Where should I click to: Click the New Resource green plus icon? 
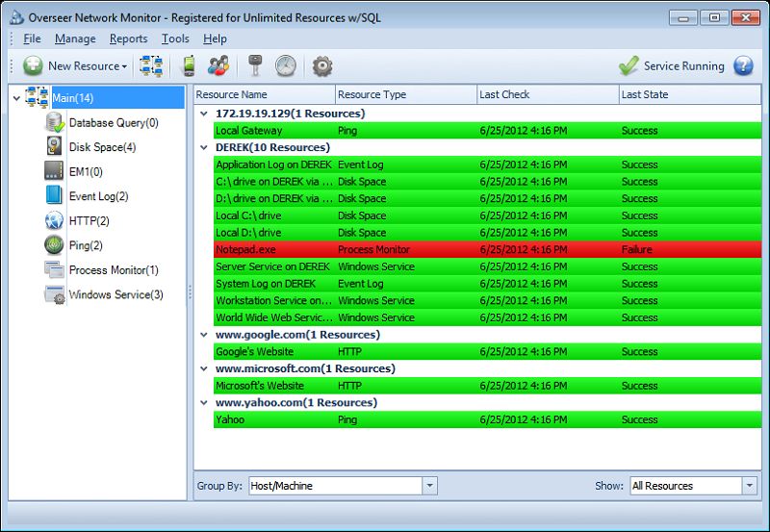click(33, 65)
